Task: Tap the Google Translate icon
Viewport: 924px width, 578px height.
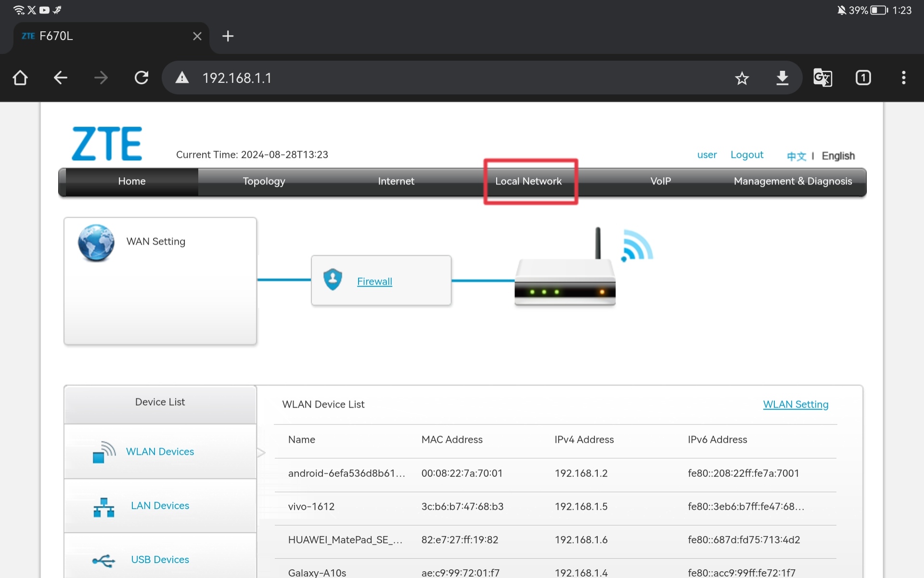Action: (822, 78)
